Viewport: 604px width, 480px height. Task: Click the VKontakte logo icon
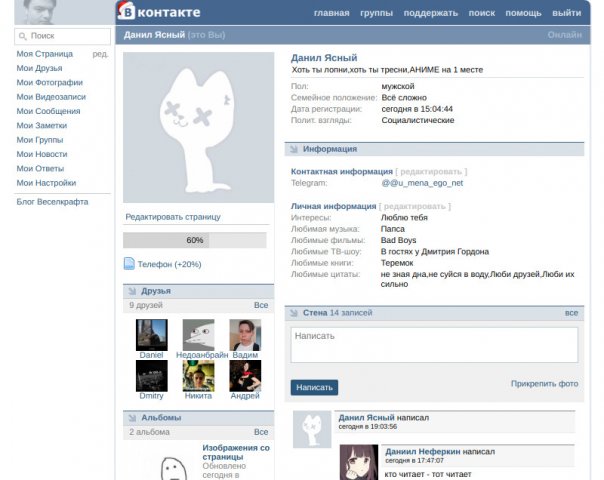(126, 11)
